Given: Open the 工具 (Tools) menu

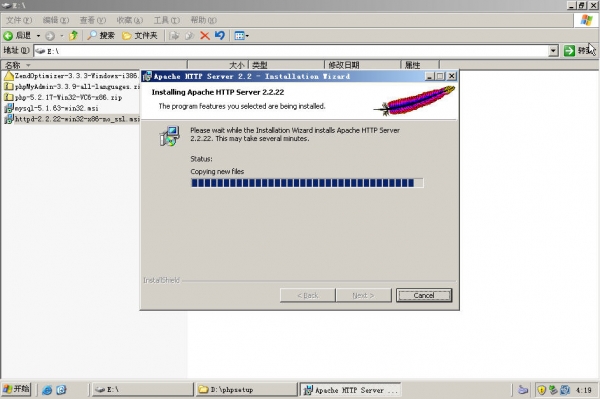Looking at the screenshot, I should coord(166,20).
